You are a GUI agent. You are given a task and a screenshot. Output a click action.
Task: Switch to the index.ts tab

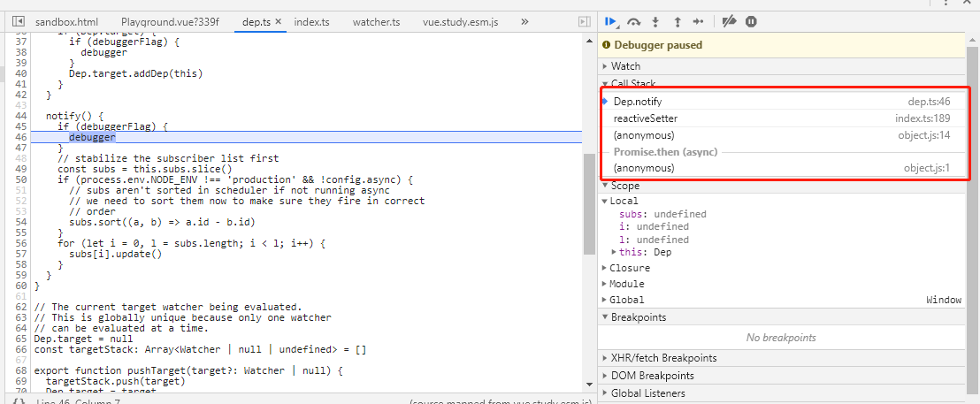click(311, 21)
